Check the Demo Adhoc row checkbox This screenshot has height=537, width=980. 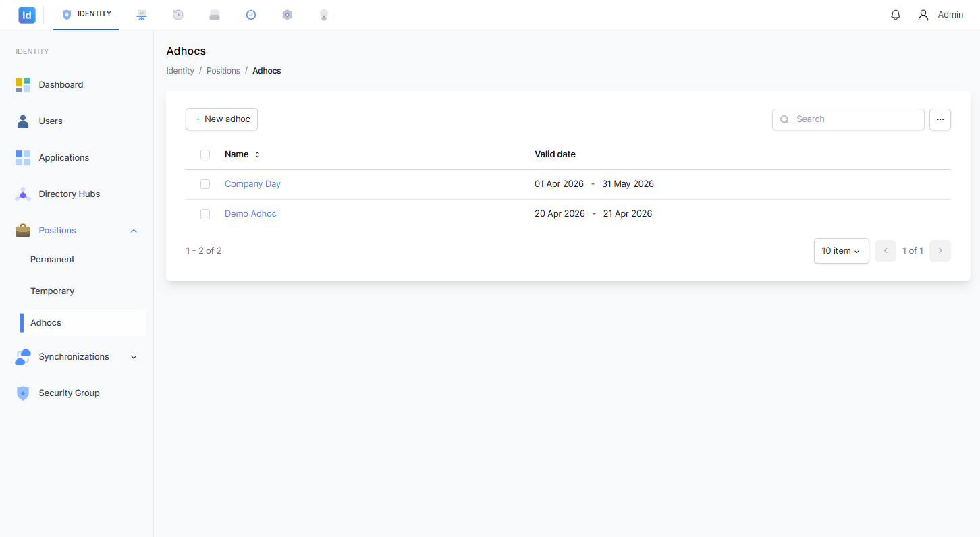205,214
